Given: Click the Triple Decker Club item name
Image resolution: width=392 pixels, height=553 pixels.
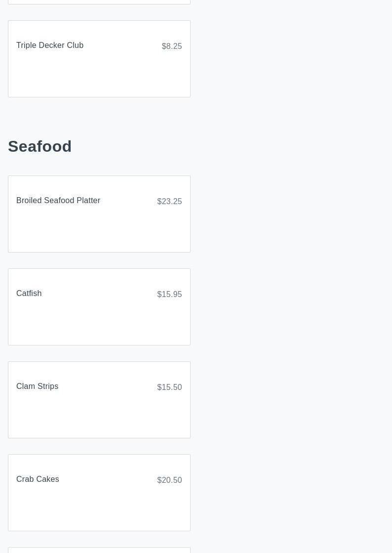Looking at the screenshot, I should pos(50,45).
